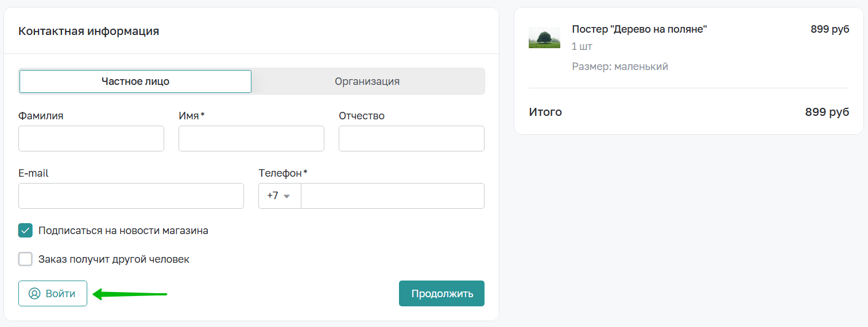Click the Заказ получит другой человек label

click(x=114, y=259)
